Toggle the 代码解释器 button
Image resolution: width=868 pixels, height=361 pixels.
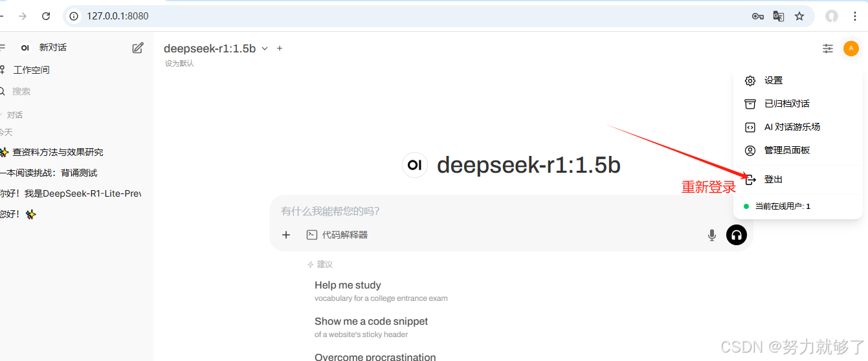coord(337,235)
